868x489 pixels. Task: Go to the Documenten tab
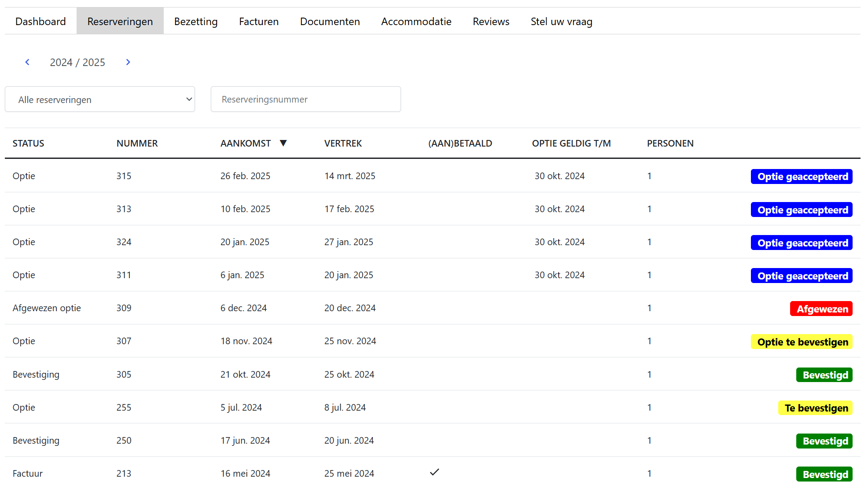(330, 21)
